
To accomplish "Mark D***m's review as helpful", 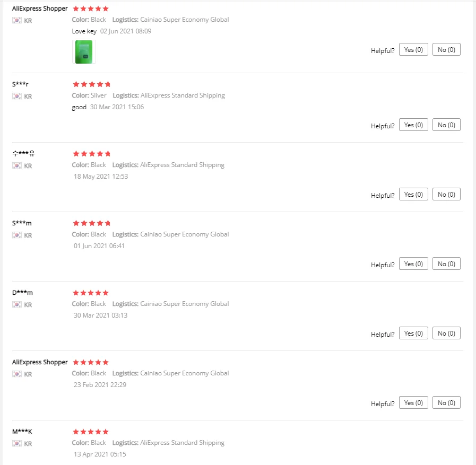I will [413, 334].
